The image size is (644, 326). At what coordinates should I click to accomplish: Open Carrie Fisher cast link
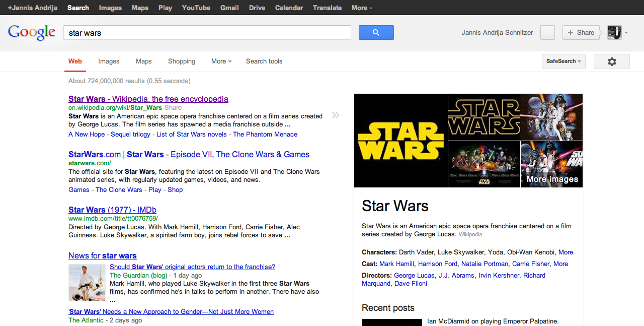pos(531,264)
